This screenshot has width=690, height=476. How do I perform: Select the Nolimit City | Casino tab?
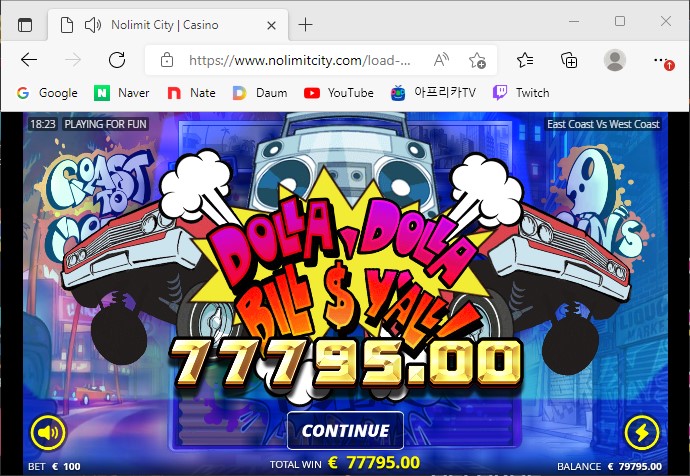[168, 25]
